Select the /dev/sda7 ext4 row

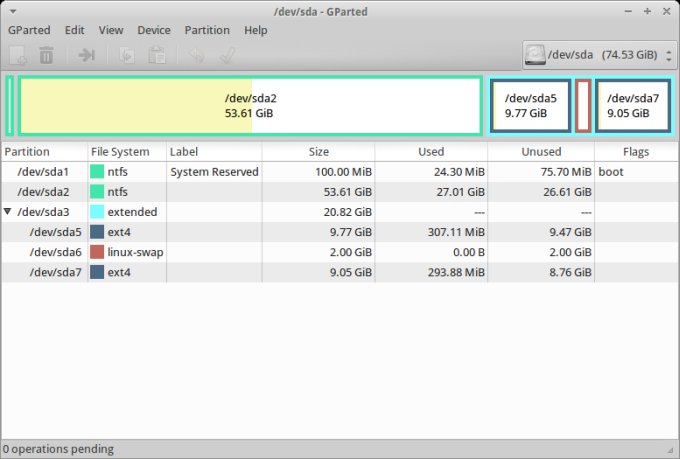pos(55,272)
